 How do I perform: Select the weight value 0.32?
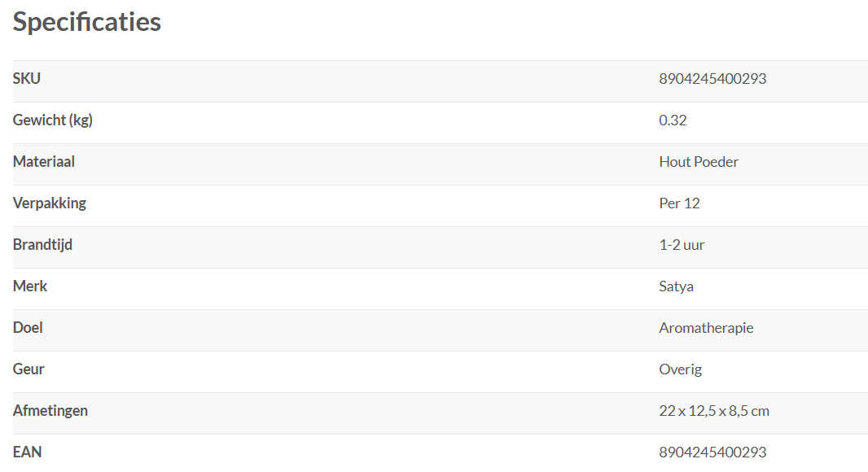tap(673, 120)
